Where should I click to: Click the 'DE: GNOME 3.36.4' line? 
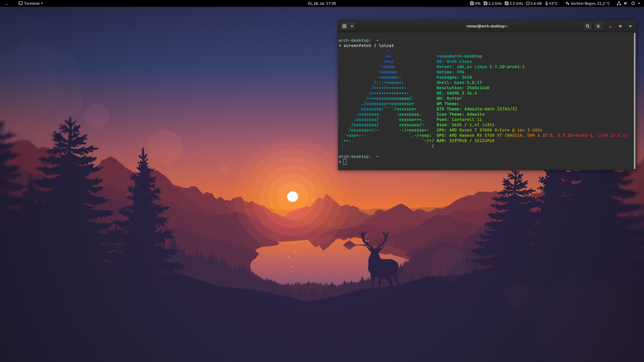pyautogui.click(x=457, y=93)
